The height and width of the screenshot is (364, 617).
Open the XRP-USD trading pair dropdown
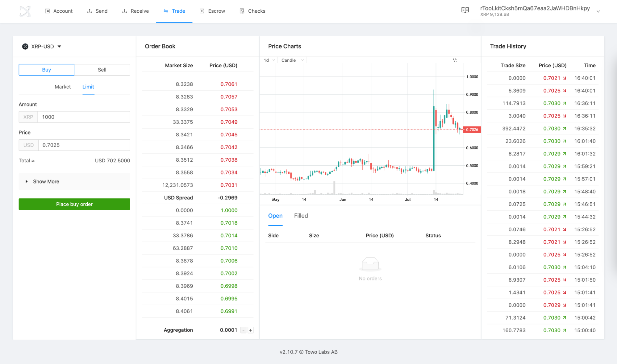60,46
